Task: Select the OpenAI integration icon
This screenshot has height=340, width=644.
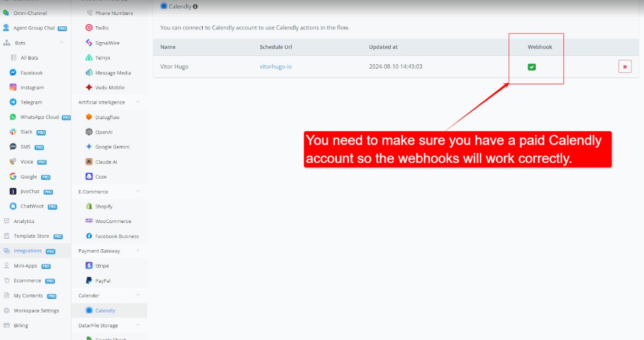Action: (x=89, y=132)
